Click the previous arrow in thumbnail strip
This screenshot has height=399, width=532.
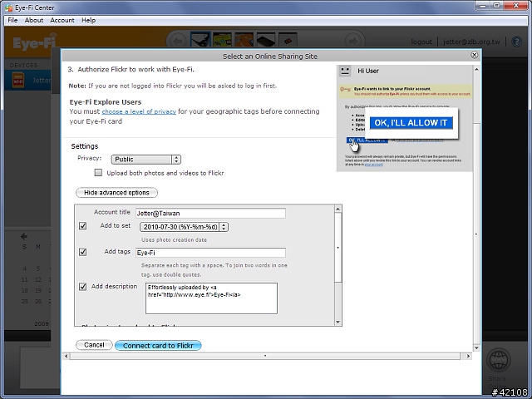[x=178, y=41]
